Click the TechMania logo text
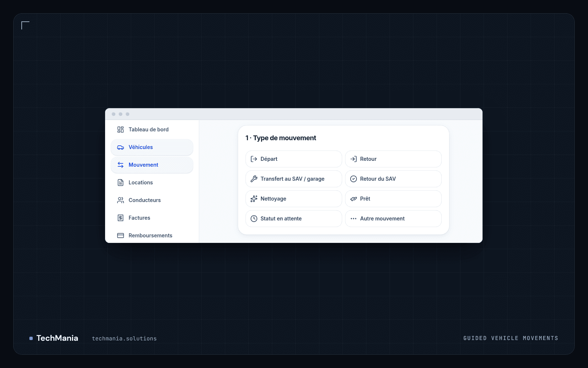 [57, 338]
